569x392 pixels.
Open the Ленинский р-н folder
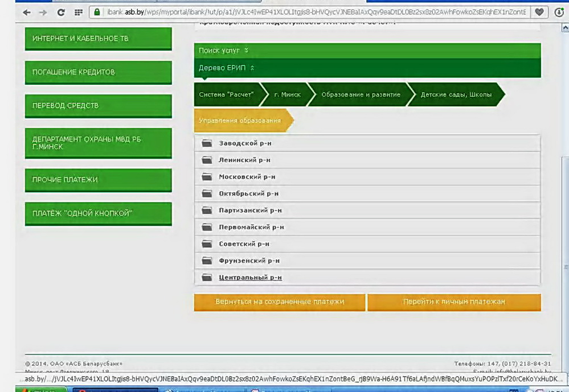coord(244,160)
